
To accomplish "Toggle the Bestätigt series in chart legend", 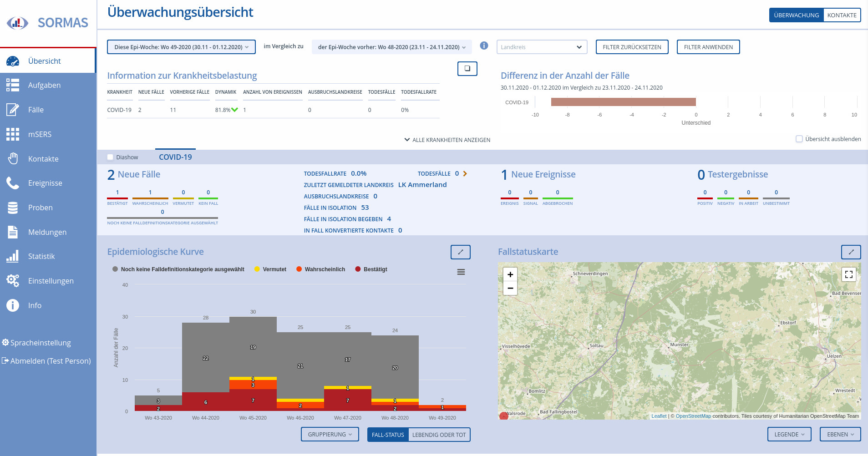I will tap(371, 269).
